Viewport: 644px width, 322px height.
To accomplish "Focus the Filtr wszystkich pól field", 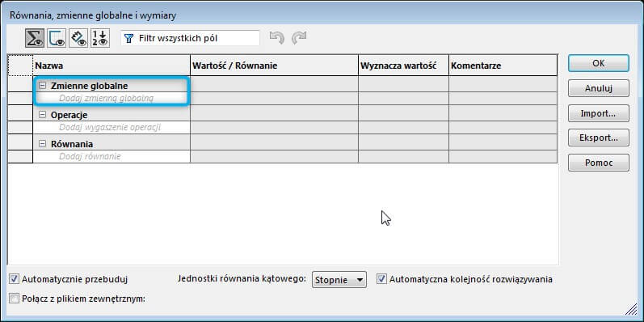I will click(190, 38).
